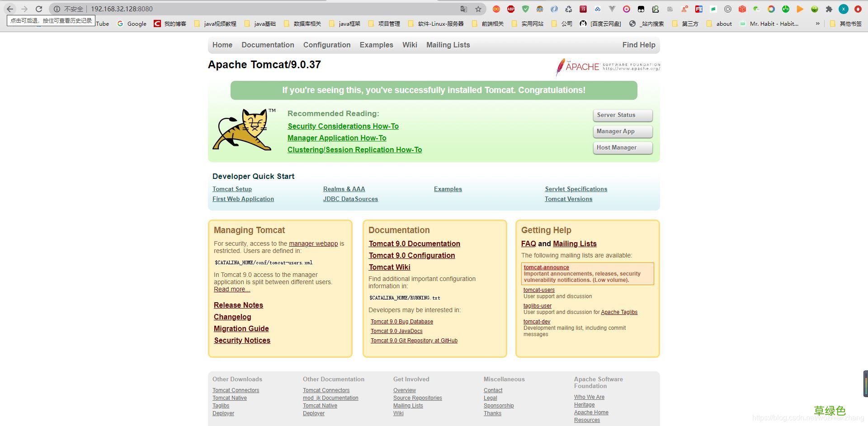Click the browser forward arrow
Image resolution: width=868 pixels, height=426 pixels.
(x=24, y=9)
